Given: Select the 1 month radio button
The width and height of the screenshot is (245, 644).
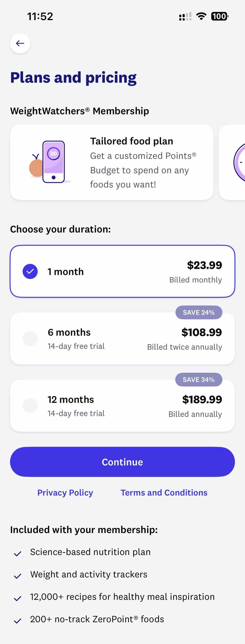Looking at the screenshot, I should [30, 272].
